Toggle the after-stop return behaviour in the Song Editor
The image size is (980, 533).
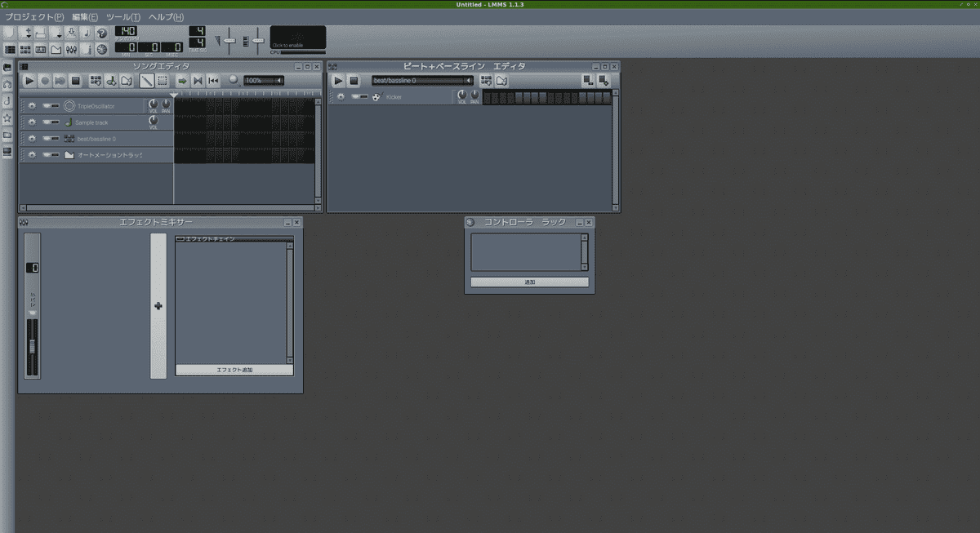(x=213, y=81)
